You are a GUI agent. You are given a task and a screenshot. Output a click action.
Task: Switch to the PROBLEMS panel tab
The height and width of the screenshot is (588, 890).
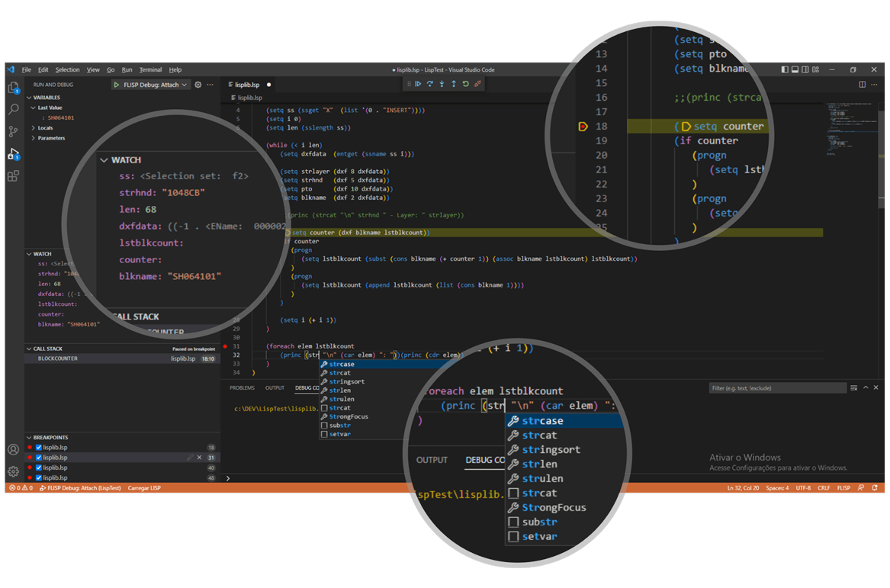pos(242,388)
